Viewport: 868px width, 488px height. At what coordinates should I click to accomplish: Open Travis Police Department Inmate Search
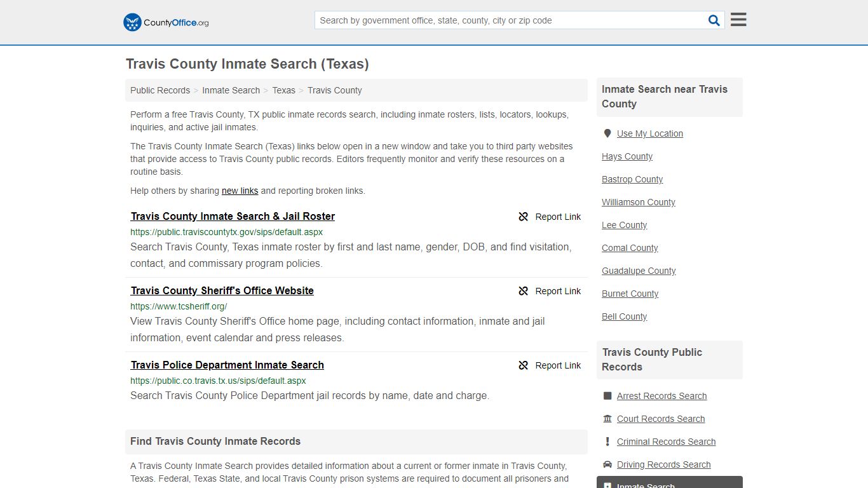pyautogui.click(x=227, y=365)
